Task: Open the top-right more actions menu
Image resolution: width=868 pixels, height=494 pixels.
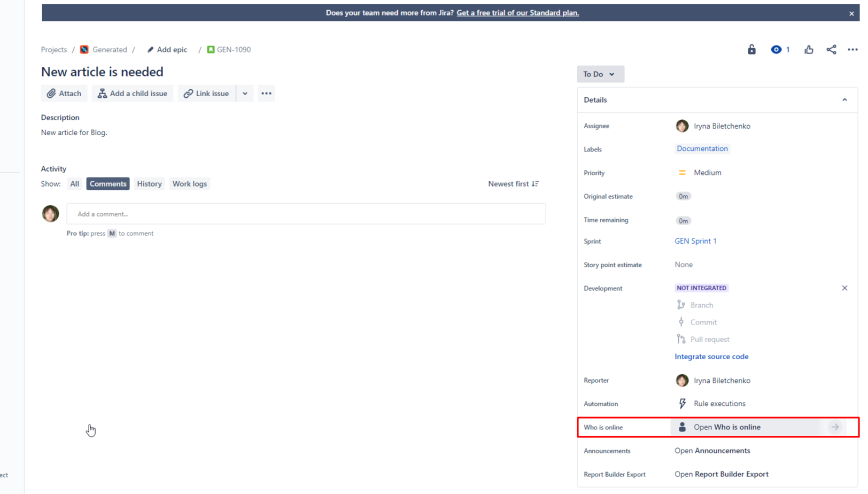Action: coord(852,50)
